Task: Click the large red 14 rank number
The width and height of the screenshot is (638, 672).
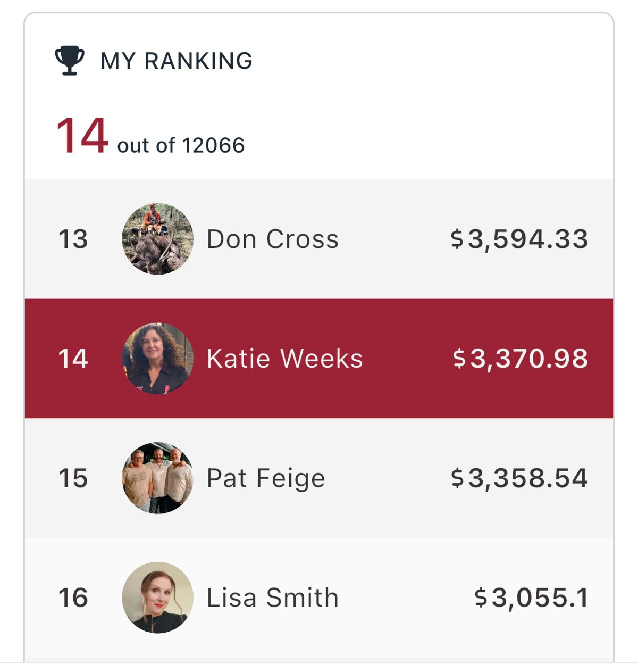Action: [82, 136]
